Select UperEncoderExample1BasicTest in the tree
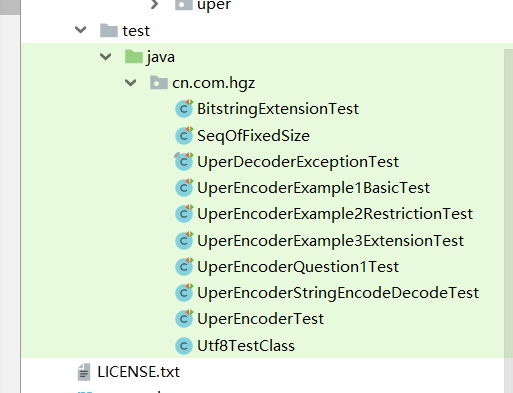513x393 pixels. coord(313,188)
